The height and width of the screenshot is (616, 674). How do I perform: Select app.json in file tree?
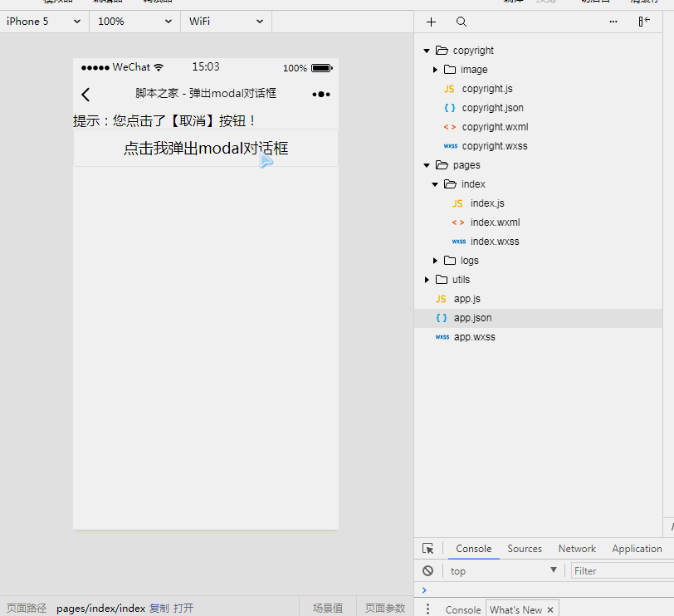tap(538, 318)
